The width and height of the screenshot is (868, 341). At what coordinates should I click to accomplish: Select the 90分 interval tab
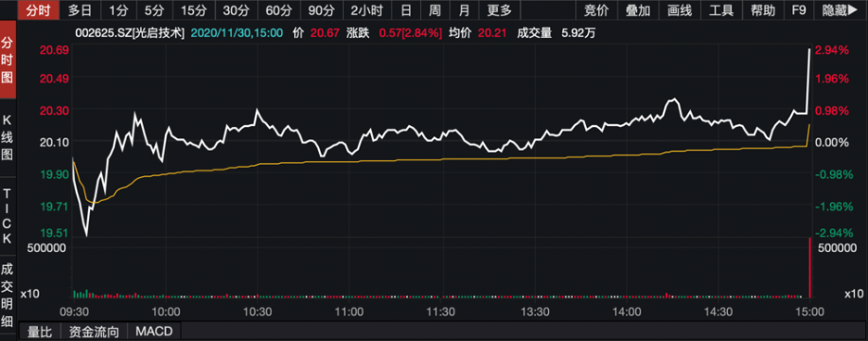[322, 10]
